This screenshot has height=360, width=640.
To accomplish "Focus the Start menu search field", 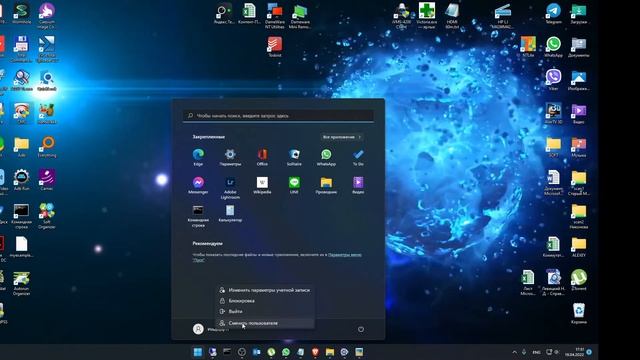I will (x=278, y=116).
